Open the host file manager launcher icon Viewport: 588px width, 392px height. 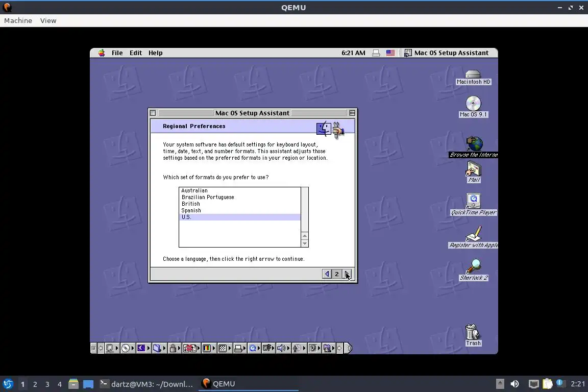click(x=73, y=384)
